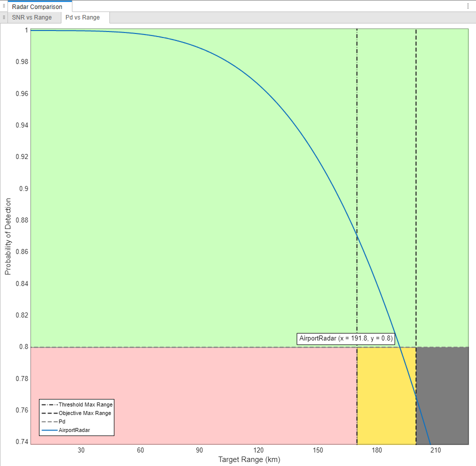Click the Probability of Detection axis label
476x466 pixels.
(7, 236)
